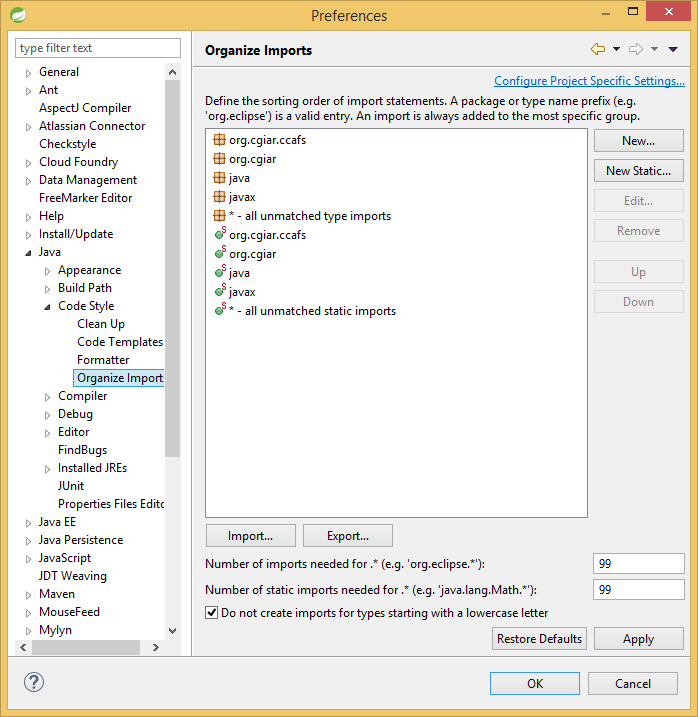Click the Export... button

click(x=348, y=535)
